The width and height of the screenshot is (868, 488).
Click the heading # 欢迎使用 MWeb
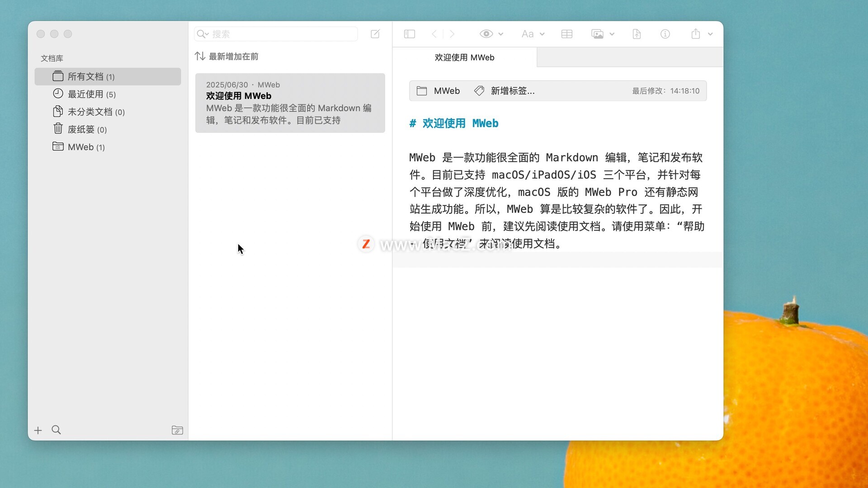453,123
